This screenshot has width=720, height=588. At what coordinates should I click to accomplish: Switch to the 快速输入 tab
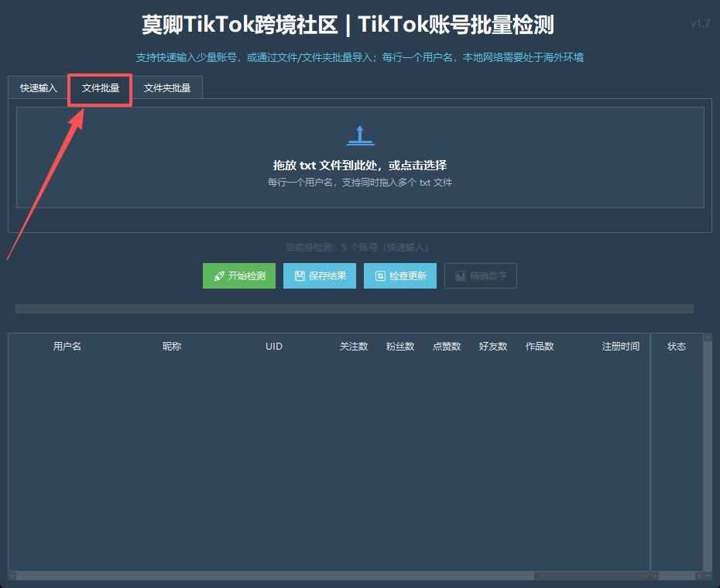(x=39, y=87)
